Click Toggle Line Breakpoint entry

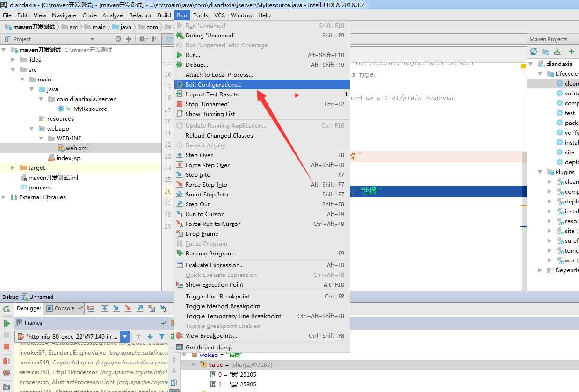pos(262,297)
